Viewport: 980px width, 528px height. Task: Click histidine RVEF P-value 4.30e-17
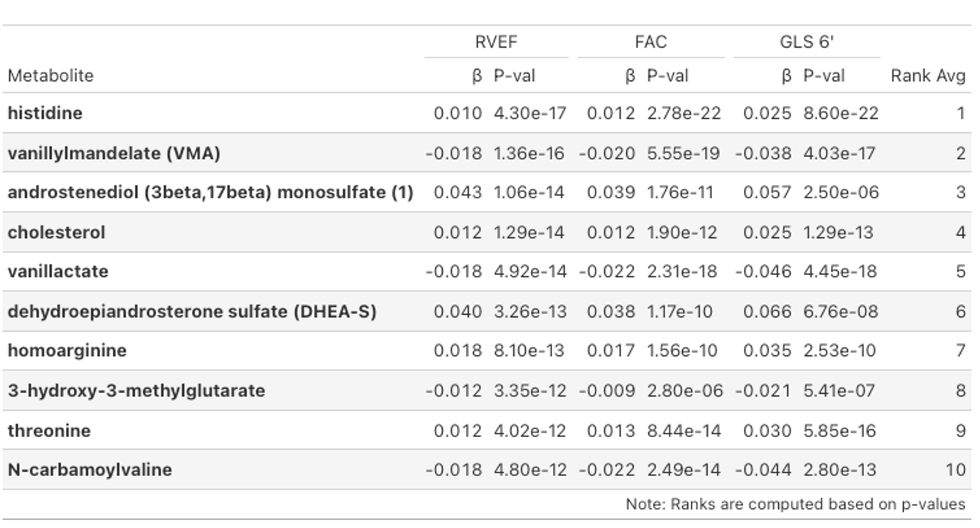pyautogui.click(x=529, y=113)
